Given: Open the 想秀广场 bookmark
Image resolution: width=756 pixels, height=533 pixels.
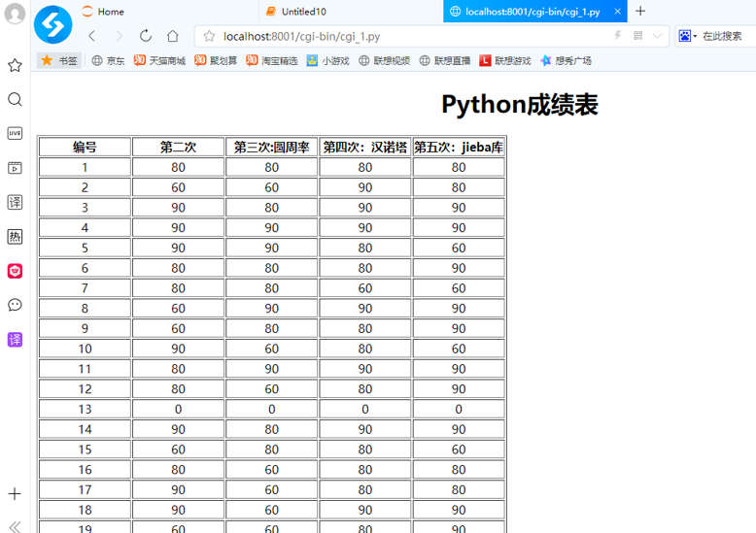Looking at the screenshot, I should coord(567,61).
